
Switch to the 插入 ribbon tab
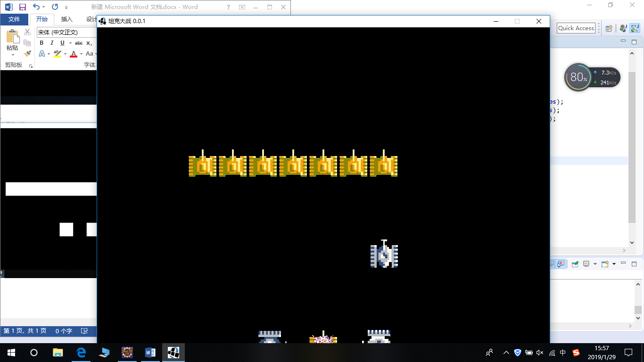click(x=67, y=19)
